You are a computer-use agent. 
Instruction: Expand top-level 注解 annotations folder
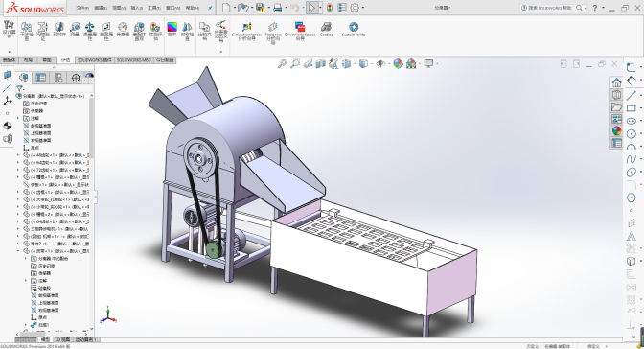[18, 118]
